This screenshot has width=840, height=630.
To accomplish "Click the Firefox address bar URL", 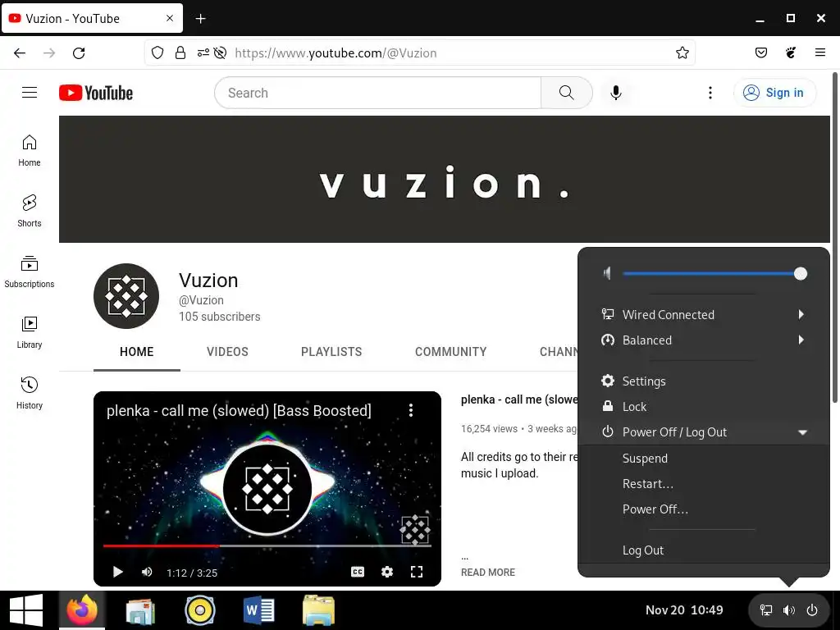I will point(336,52).
